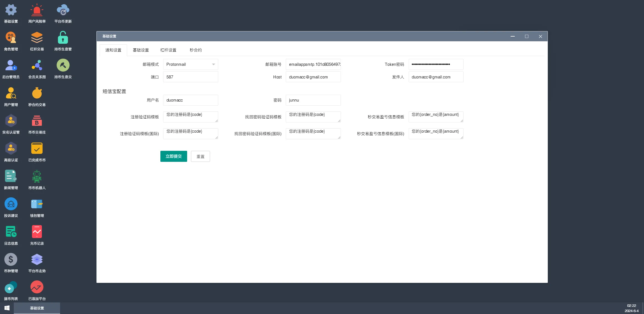The width and height of the screenshot is (644, 314).
Task: Open the 钱包管理 wallet icon
Action: click(x=37, y=204)
